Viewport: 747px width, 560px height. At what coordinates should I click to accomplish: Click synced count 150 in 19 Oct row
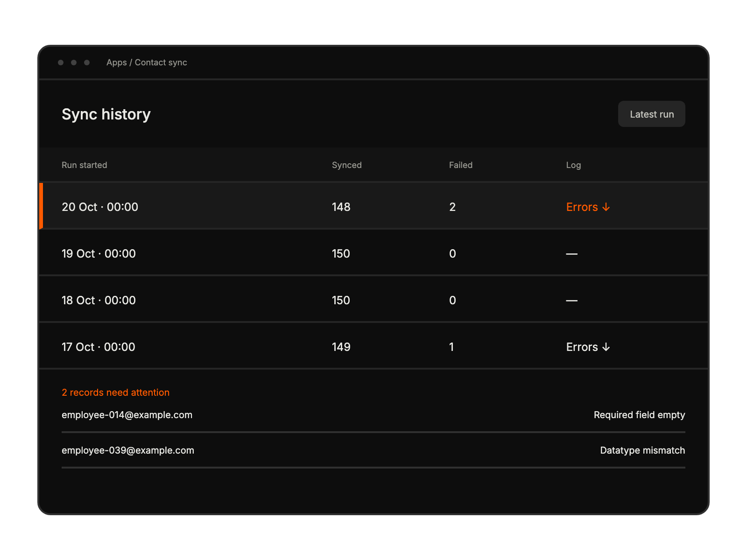click(341, 253)
